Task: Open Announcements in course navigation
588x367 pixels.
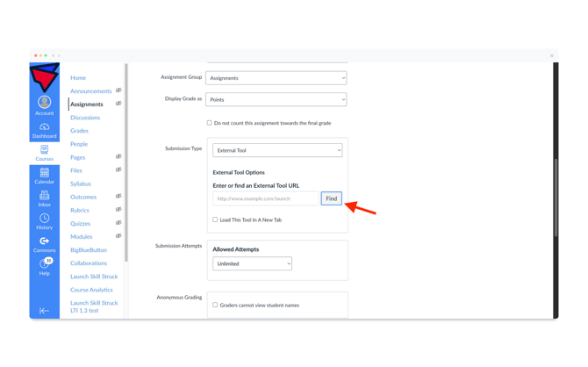Action: (90, 91)
